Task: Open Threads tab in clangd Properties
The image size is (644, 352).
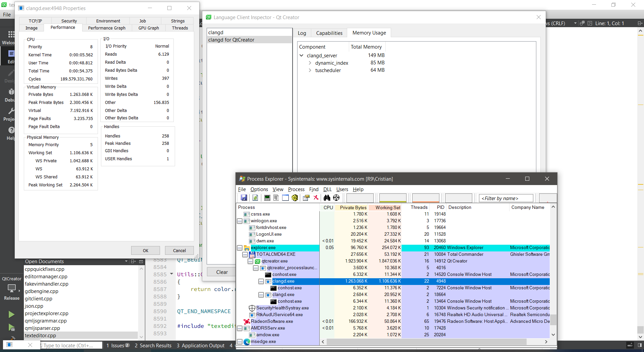Action: 180,28
